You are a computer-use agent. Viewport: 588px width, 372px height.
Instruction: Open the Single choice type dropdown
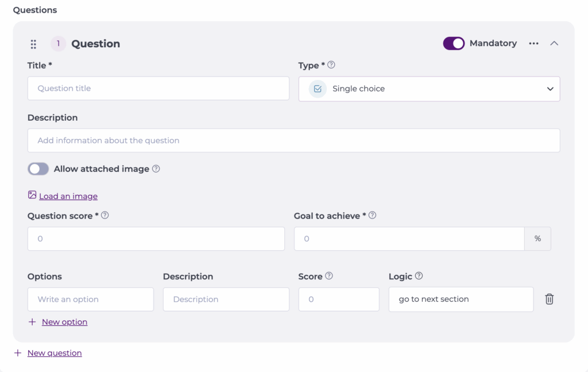(429, 89)
